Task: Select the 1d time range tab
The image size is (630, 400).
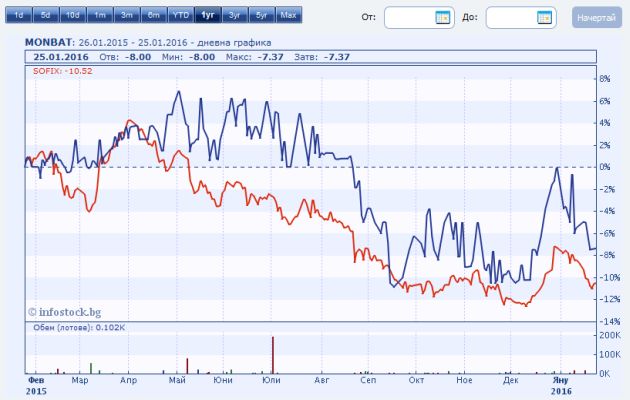Action: click(18, 15)
